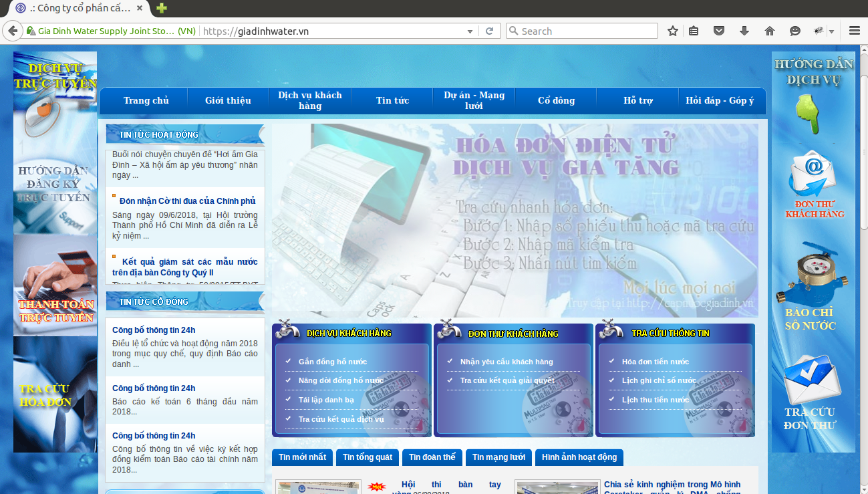Open the Giới thiệu menu item

[x=228, y=100]
